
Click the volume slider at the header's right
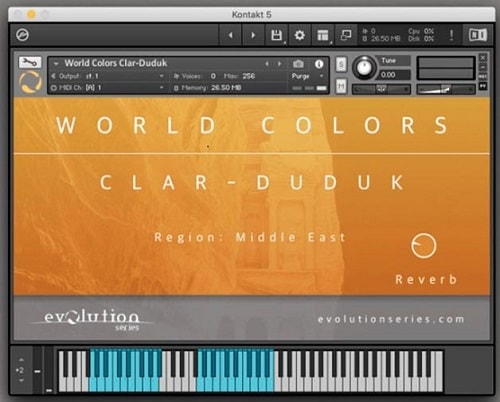point(446,89)
